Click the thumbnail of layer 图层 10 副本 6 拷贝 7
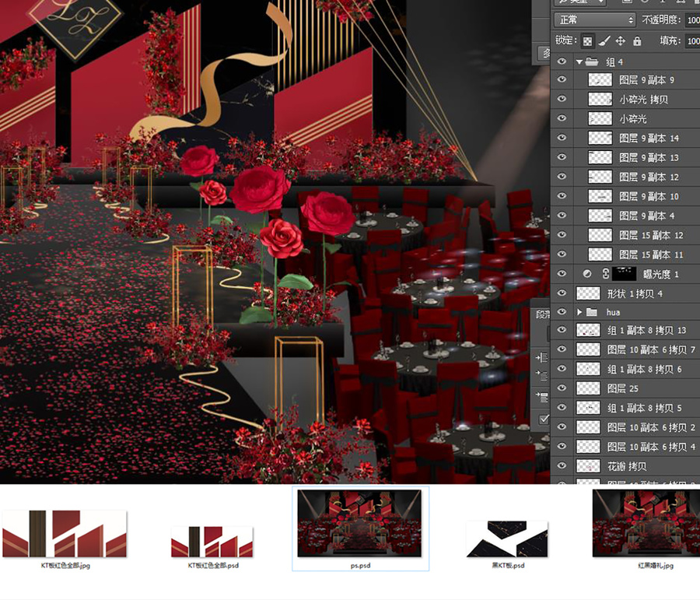 (x=589, y=349)
